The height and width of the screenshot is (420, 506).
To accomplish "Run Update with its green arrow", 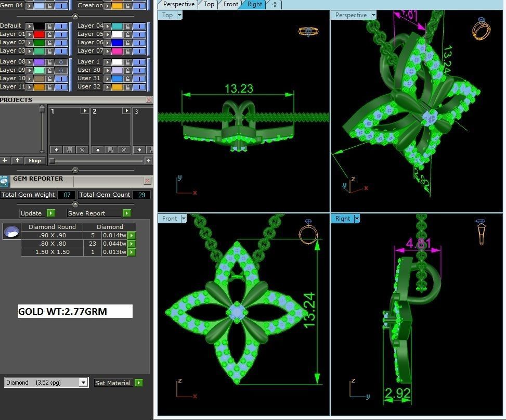I will pos(50,213).
